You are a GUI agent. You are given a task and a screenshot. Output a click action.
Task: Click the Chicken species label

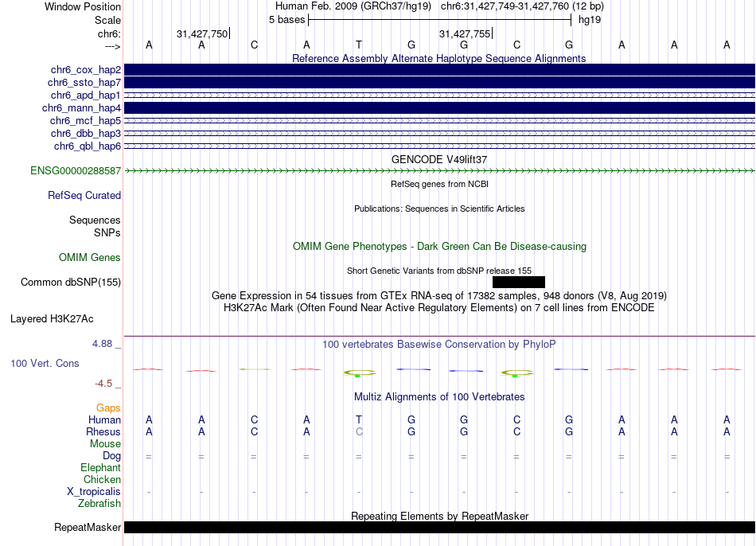point(102,479)
